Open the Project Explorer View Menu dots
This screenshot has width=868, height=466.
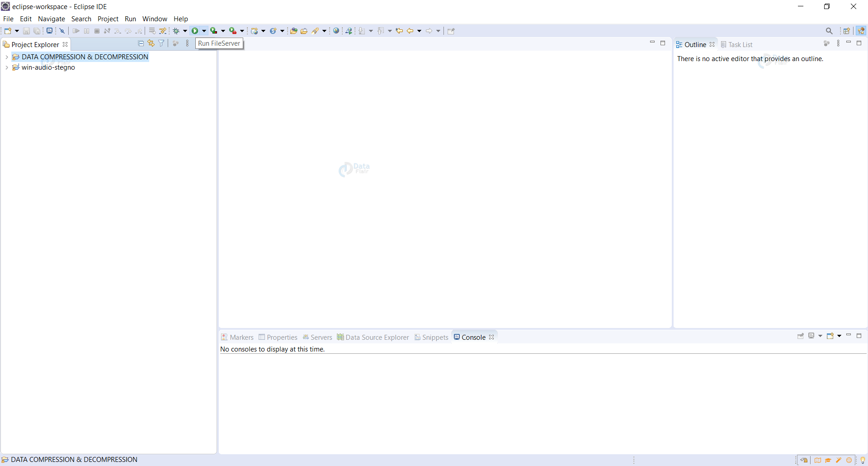click(188, 43)
